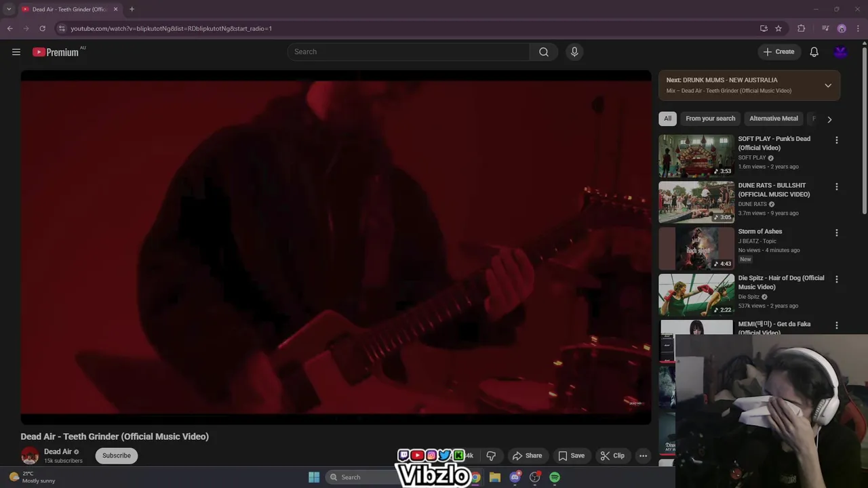The height and width of the screenshot is (488, 868).
Task: Show more filter chips arrow
Action: coord(829,119)
